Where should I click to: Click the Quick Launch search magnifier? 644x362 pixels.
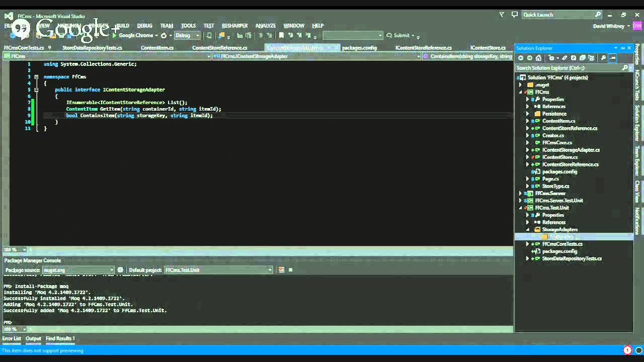click(598, 15)
